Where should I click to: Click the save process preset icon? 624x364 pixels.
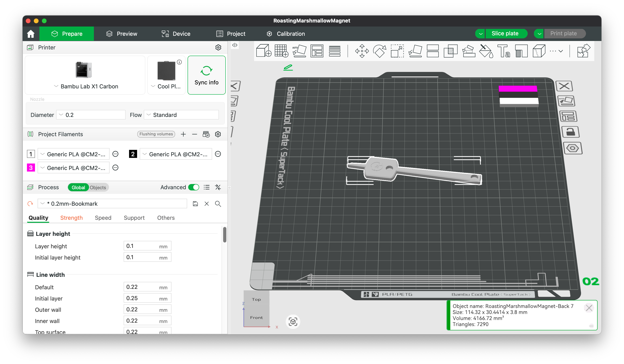tap(195, 204)
